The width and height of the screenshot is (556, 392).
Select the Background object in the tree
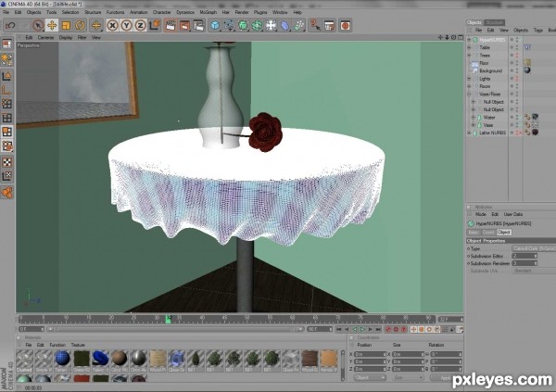click(491, 71)
